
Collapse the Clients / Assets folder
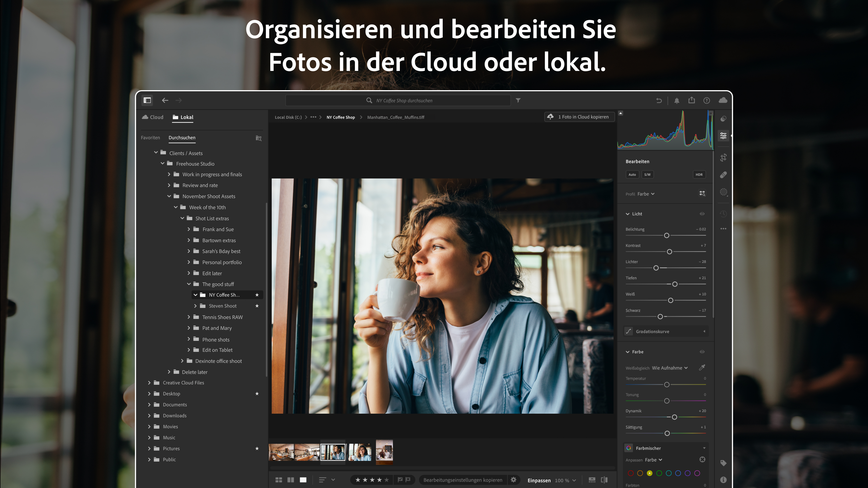click(156, 152)
